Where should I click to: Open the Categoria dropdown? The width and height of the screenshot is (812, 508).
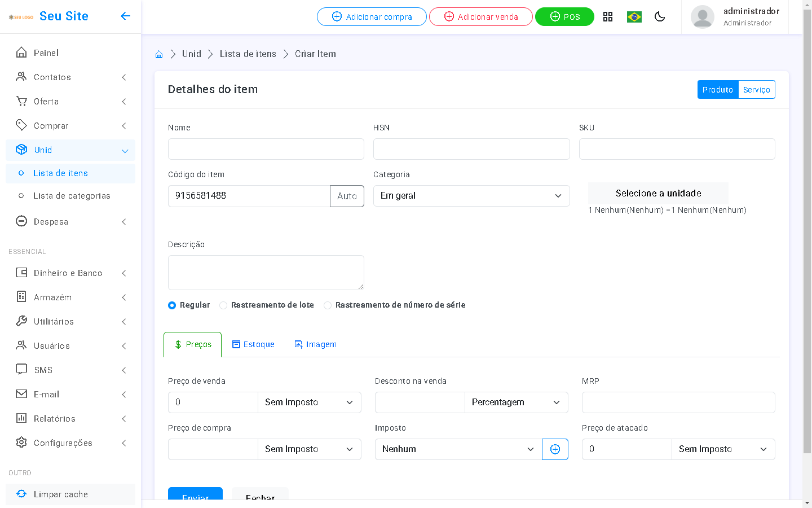(x=471, y=196)
